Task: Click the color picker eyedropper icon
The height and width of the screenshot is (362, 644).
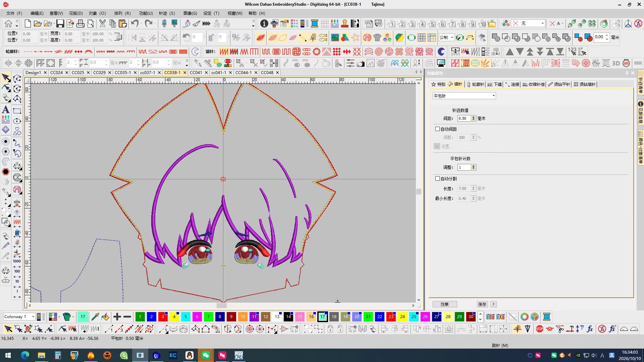Action: 95,316
